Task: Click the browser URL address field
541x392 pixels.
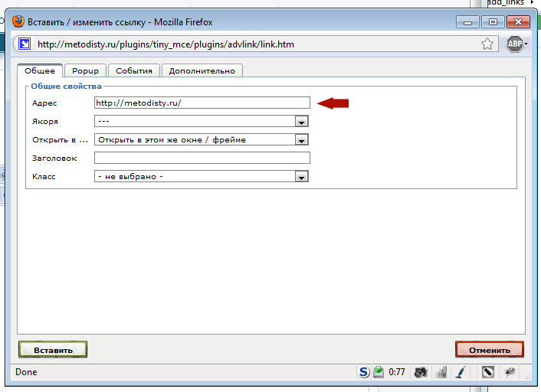Action: 255,44
